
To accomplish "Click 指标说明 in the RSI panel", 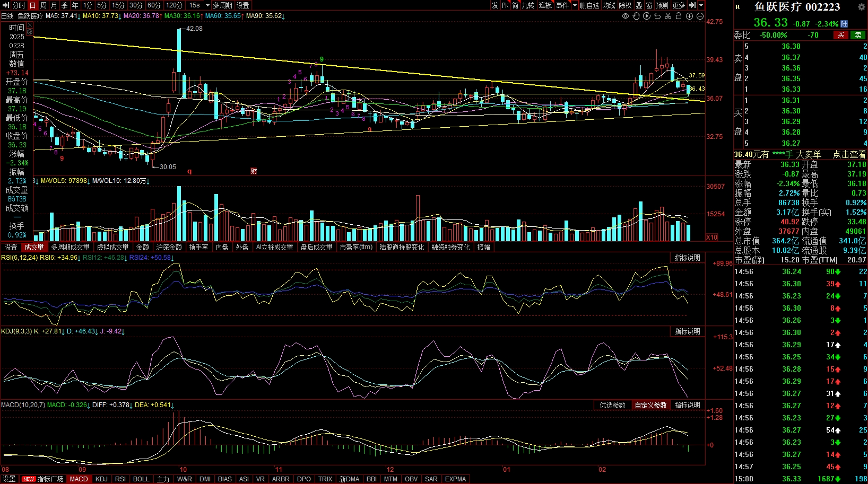I will (x=687, y=258).
